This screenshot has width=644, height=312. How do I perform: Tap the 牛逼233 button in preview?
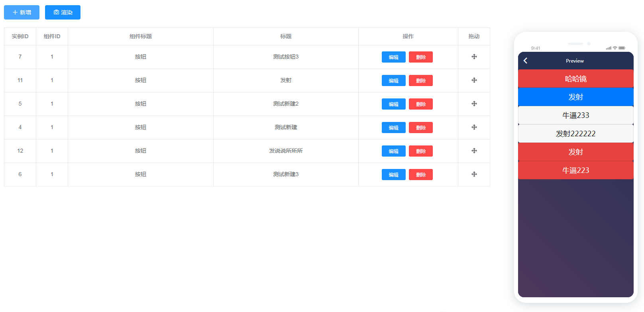(575, 115)
